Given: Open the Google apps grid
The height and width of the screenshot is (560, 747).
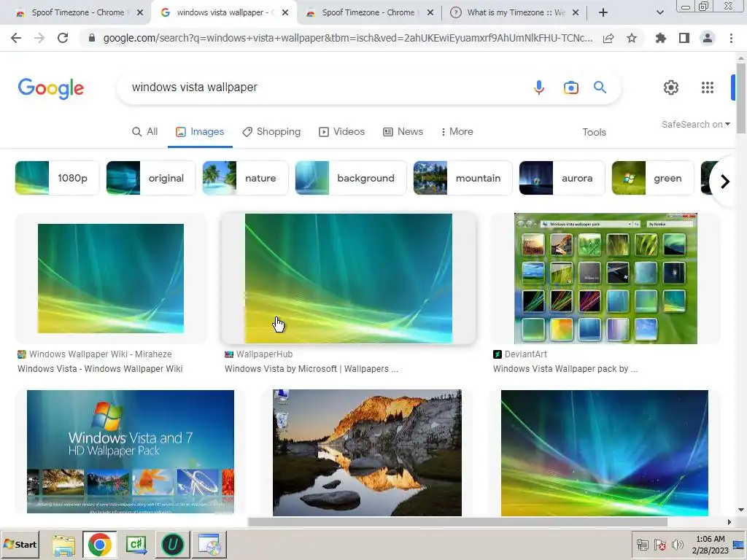Looking at the screenshot, I should [708, 87].
